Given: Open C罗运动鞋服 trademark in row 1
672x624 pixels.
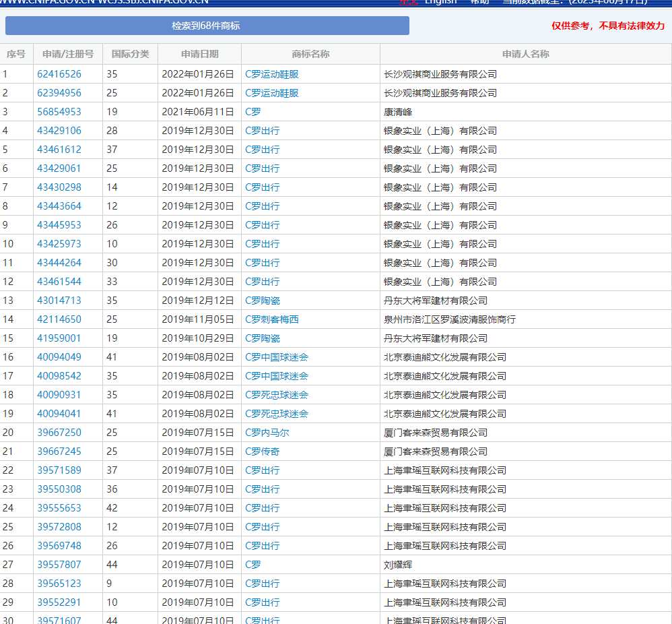Looking at the screenshot, I should pos(272,74).
